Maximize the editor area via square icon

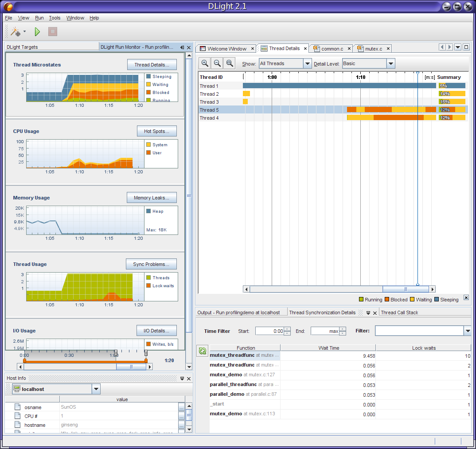[x=466, y=47]
